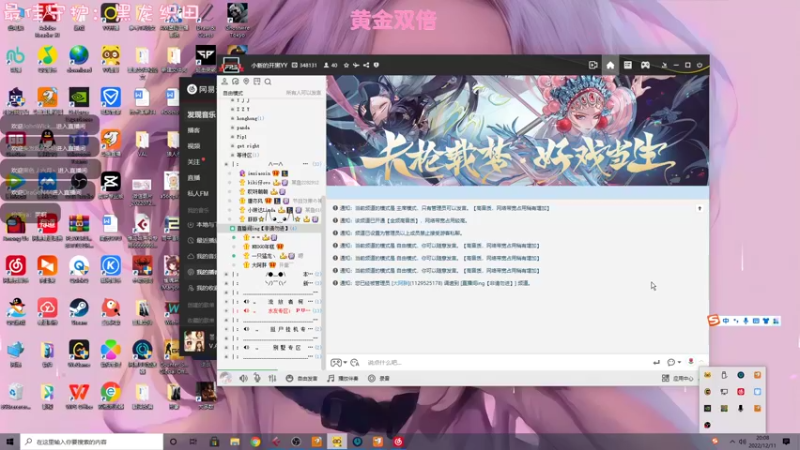Select the 僵尸挂机专 channel

pos(288,329)
